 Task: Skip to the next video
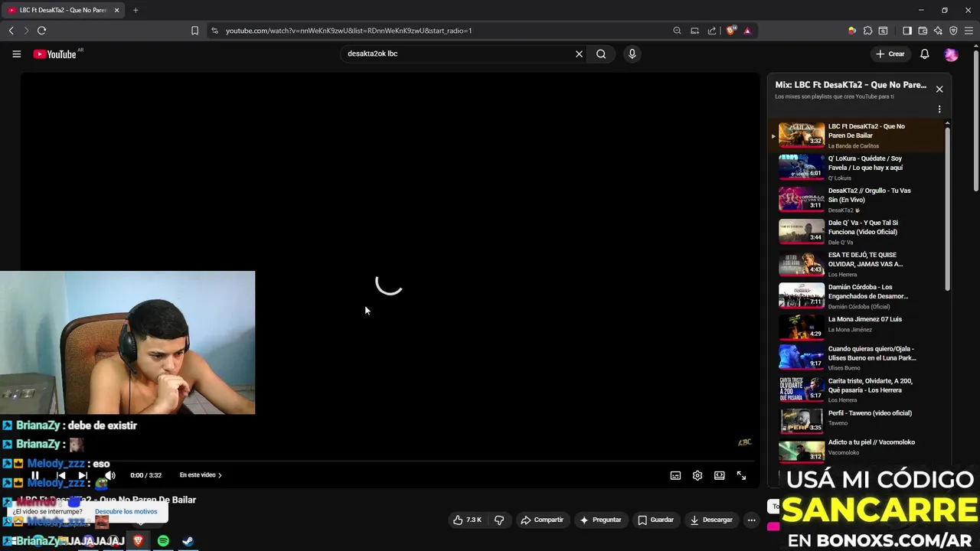(x=83, y=475)
